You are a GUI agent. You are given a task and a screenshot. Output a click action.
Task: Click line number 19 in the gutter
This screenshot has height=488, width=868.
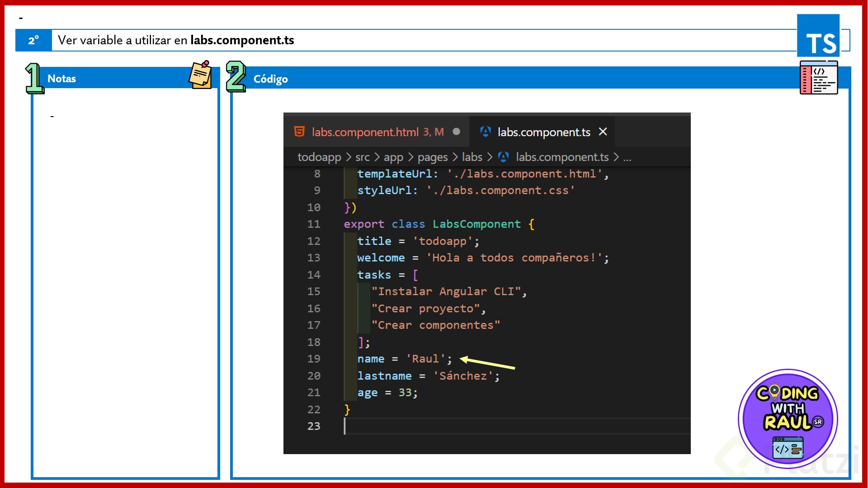tap(314, 359)
